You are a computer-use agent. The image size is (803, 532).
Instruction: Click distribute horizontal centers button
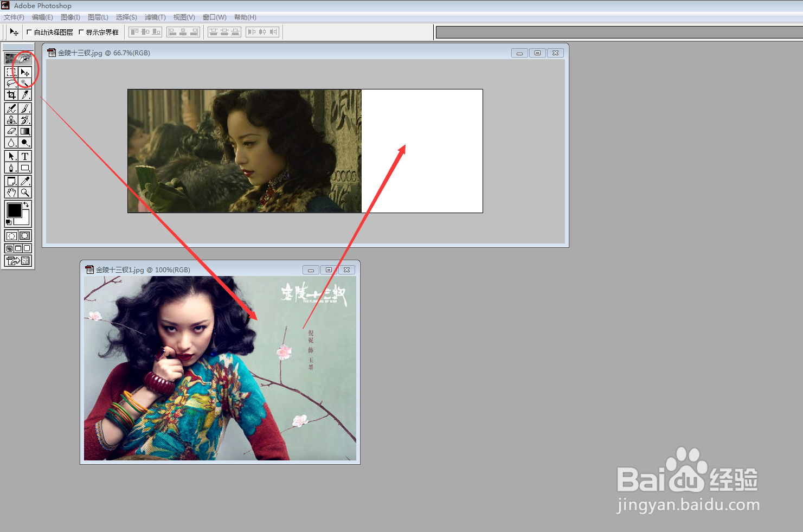point(262,32)
